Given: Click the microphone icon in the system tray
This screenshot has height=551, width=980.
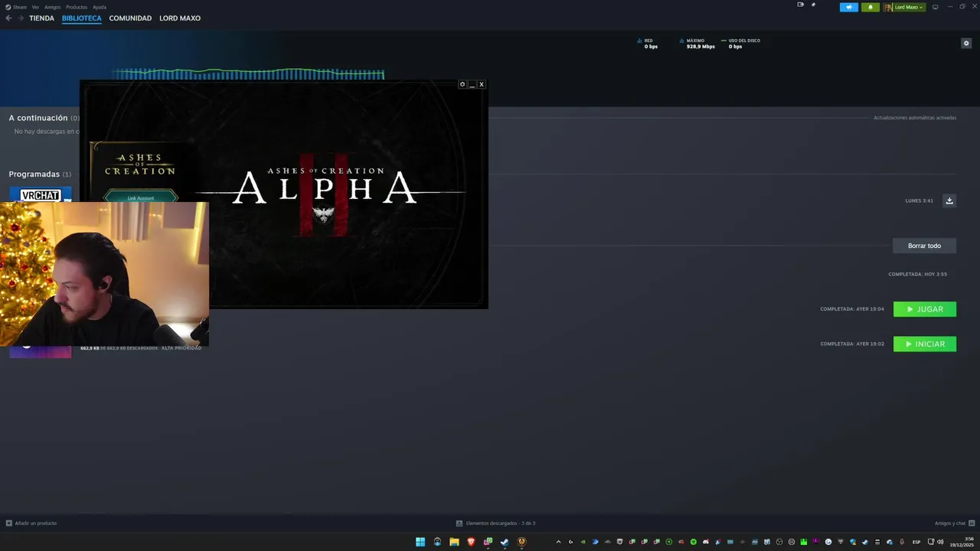Looking at the screenshot, I should click(902, 542).
